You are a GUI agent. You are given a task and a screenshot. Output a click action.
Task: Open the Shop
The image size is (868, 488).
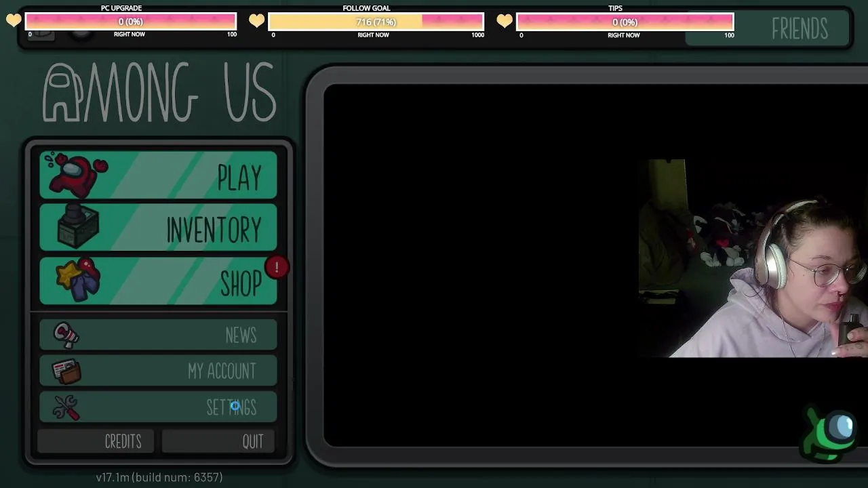(x=158, y=281)
